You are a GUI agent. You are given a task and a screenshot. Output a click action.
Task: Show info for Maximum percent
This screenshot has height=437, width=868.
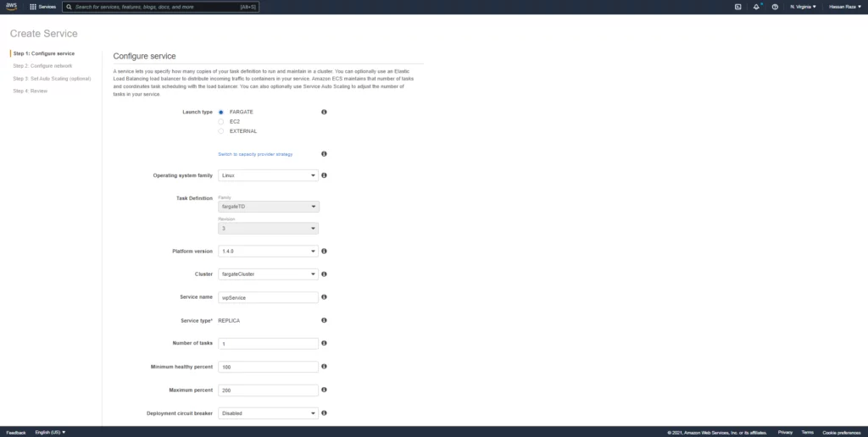pos(324,390)
